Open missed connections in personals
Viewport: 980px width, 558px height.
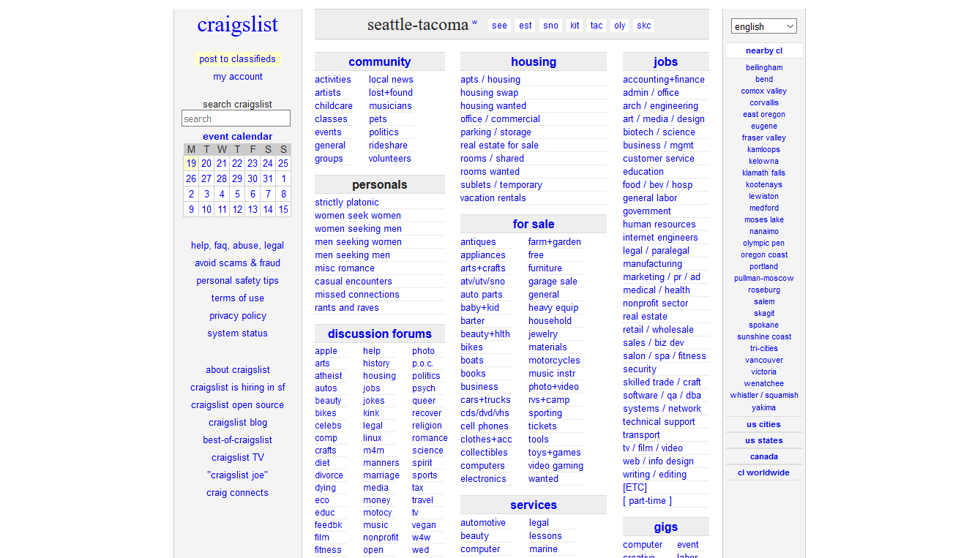[x=357, y=295]
